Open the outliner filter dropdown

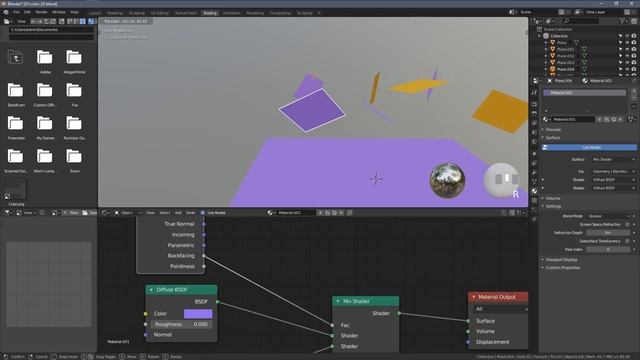(x=623, y=20)
